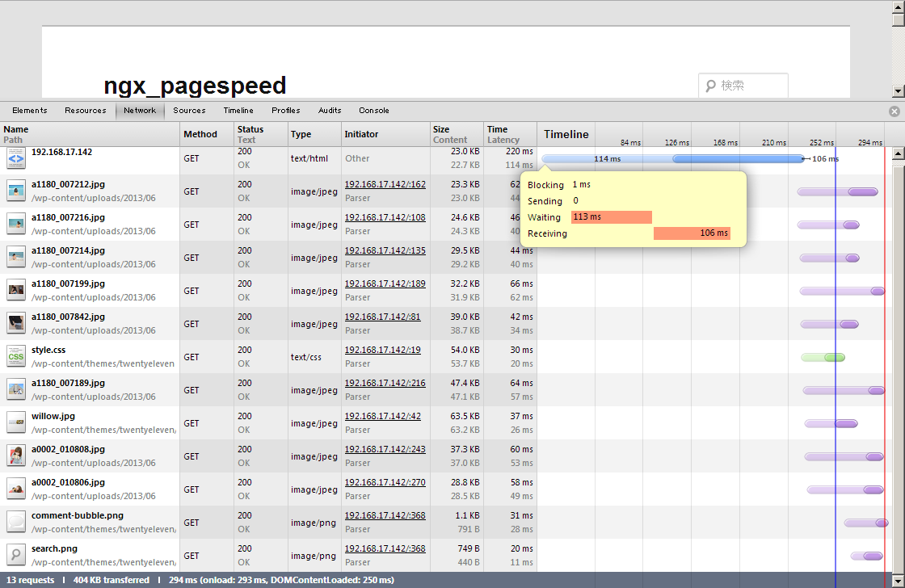Screen dimensions: 905x588
Task: Click the purple timeline bar for search.png
Action: click(x=867, y=556)
